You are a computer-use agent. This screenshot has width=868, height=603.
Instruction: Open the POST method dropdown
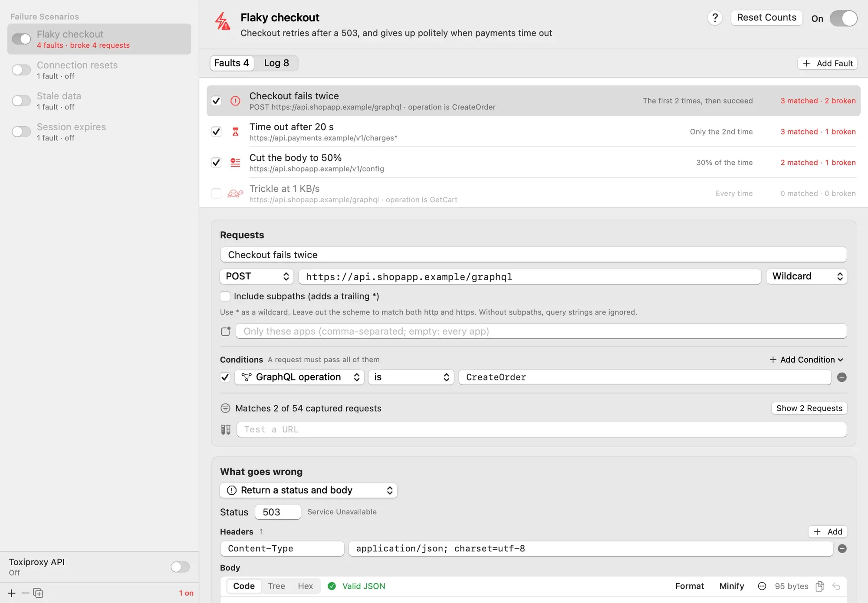point(257,277)
